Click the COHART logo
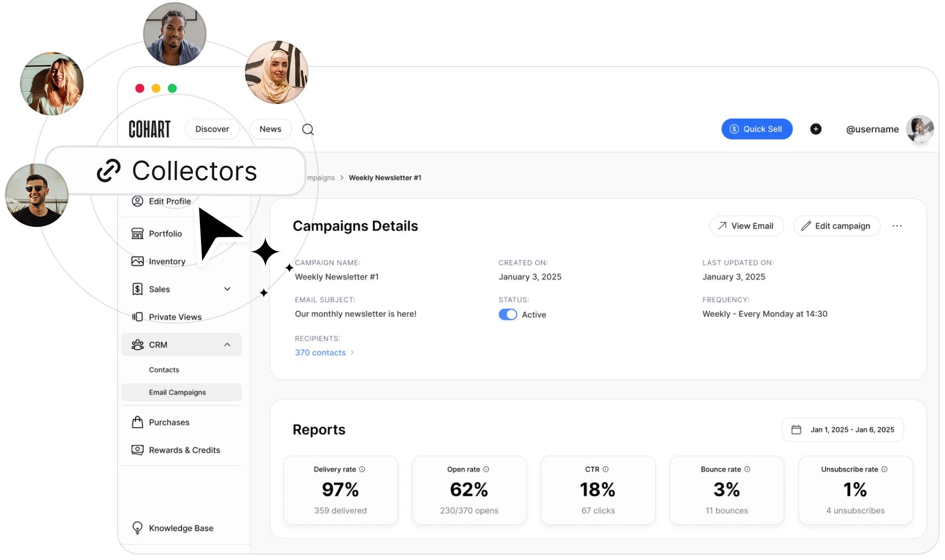Screen dimensions: 945x560 tap(150, 129)
